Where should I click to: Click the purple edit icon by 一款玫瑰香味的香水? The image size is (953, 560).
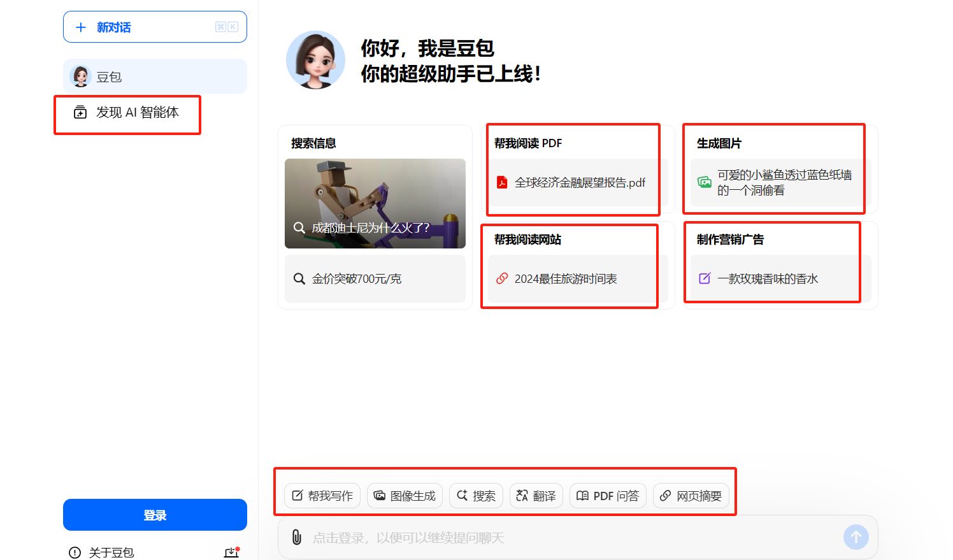[705, 278]
